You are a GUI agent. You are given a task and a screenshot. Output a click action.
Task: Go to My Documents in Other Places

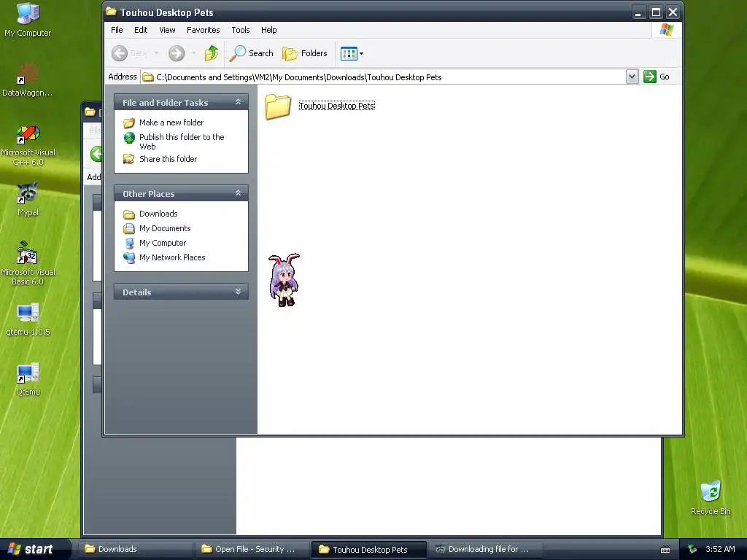point(165,228)
